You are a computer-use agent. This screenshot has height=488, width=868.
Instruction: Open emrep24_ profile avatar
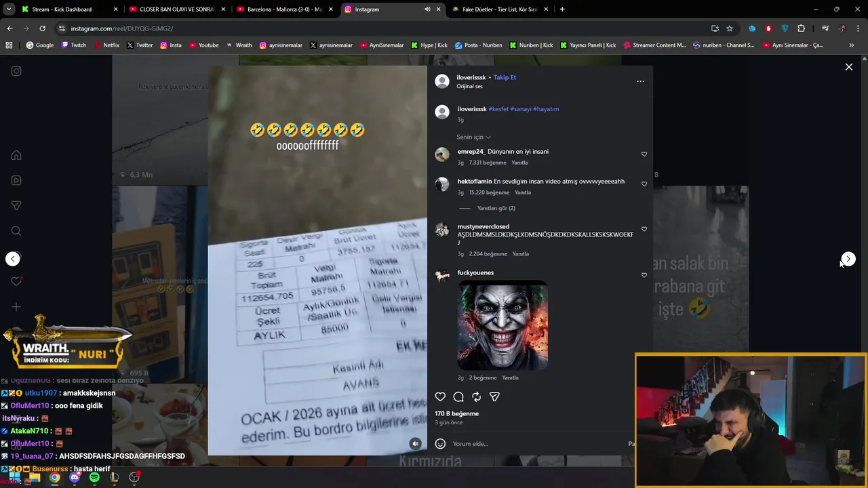[x=442, y=155]
